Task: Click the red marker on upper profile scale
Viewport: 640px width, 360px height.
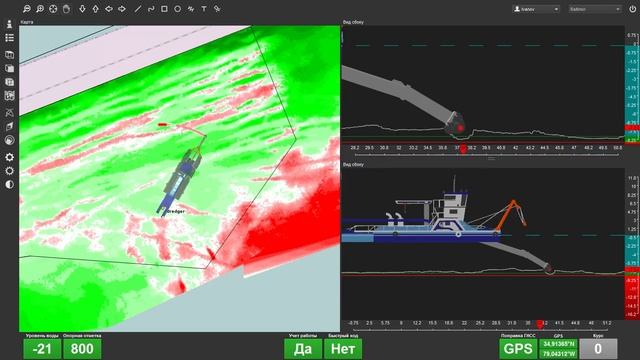Action: [463, 150]
